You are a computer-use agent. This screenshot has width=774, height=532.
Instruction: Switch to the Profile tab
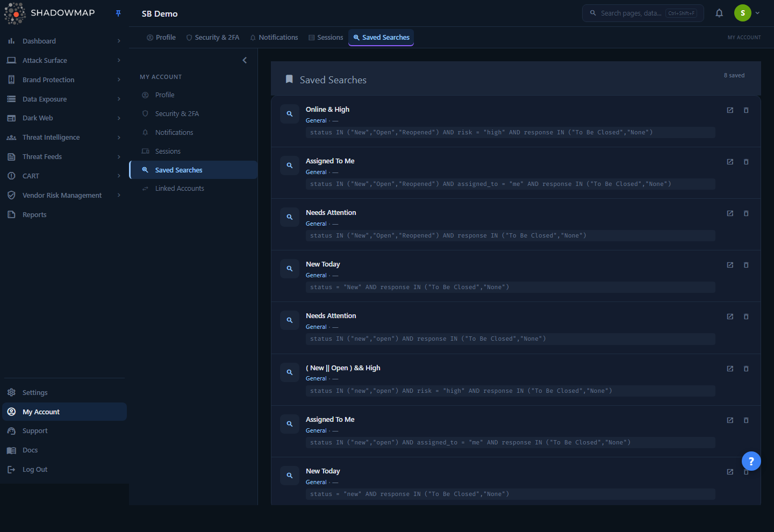(161, 38)
